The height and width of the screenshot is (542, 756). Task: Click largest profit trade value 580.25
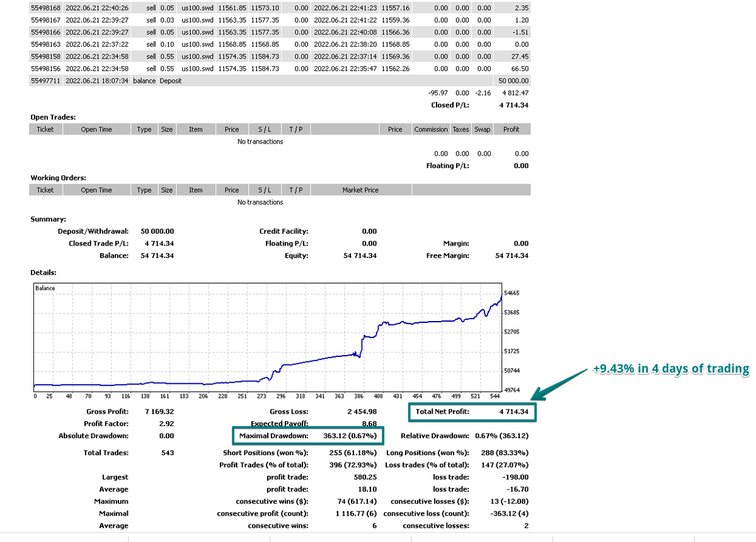[367, 477]
